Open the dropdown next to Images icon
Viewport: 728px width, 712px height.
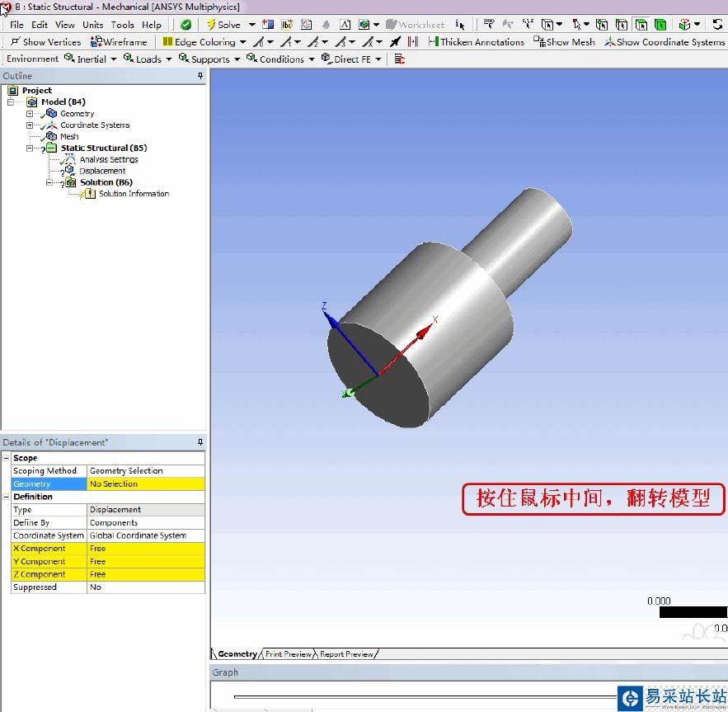[377, 25]
